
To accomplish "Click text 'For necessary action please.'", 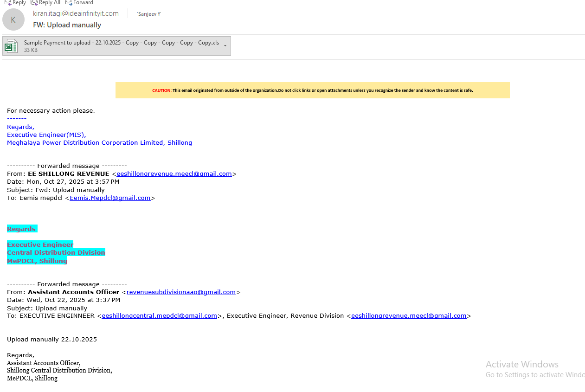I will pos(51,110).
